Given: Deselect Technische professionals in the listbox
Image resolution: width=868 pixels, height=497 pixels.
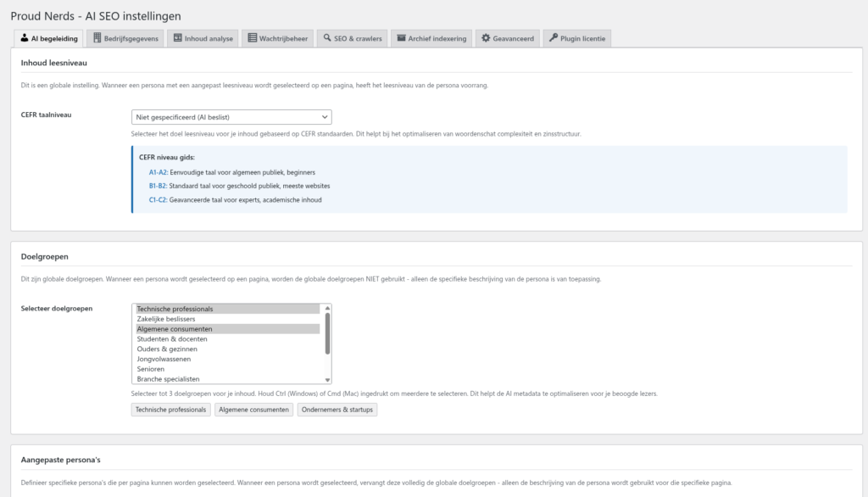Looking at the screenshot, I should (x=175, y=309).
